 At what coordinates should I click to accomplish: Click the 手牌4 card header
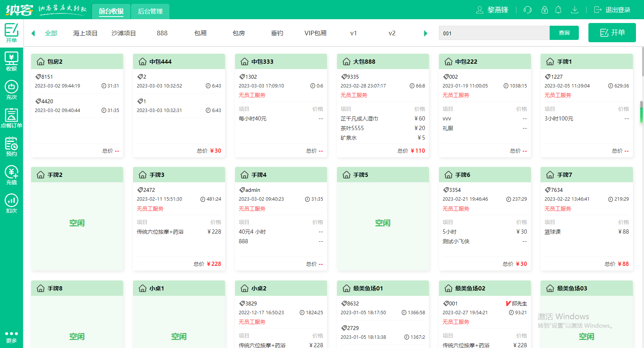(281, 175)
